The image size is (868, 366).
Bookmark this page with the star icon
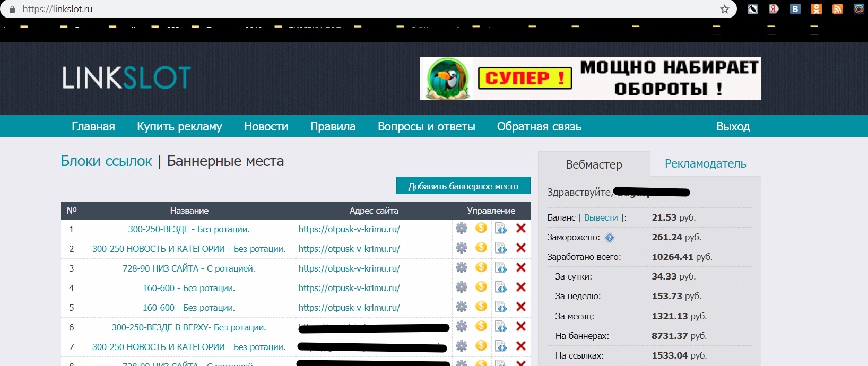(x=725, y=9)
